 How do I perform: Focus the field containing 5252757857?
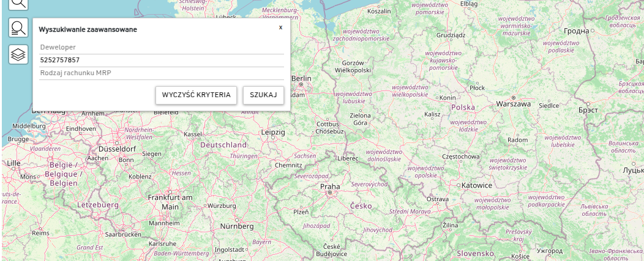pos(162,60)
